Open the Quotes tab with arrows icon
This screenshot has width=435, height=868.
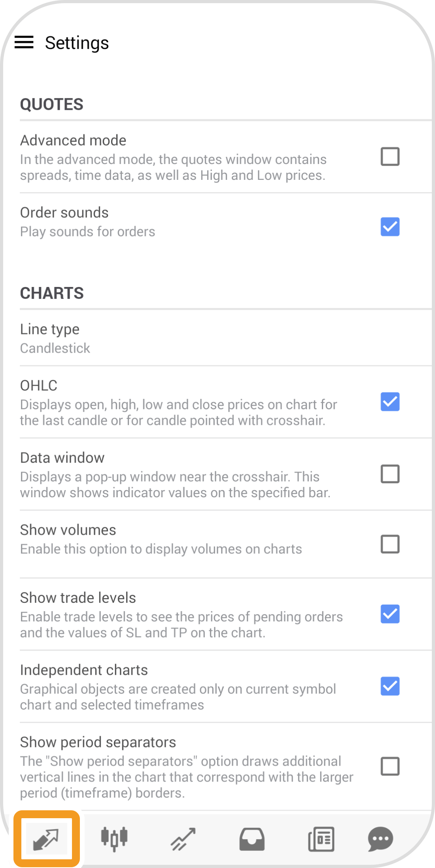tap(46, 839)
